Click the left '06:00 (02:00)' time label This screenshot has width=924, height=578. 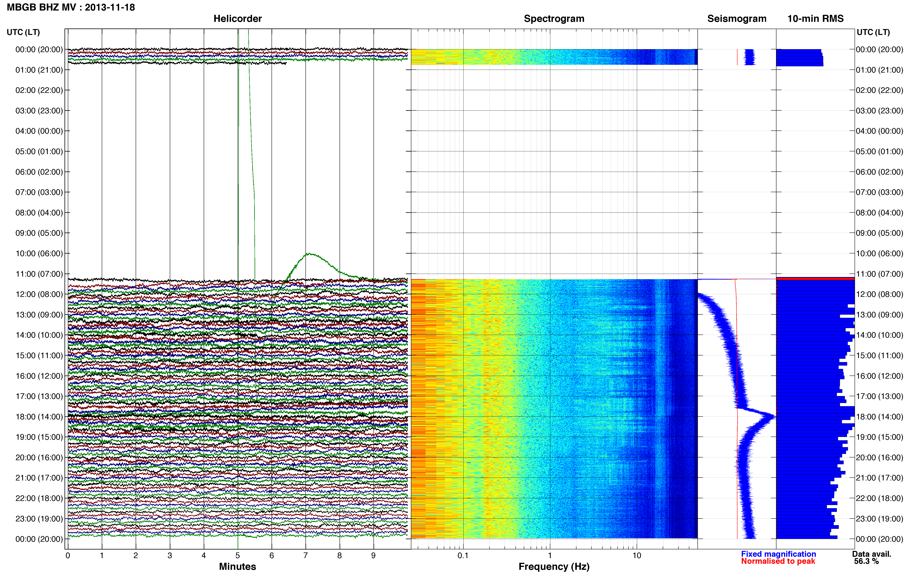coord(39,172)
